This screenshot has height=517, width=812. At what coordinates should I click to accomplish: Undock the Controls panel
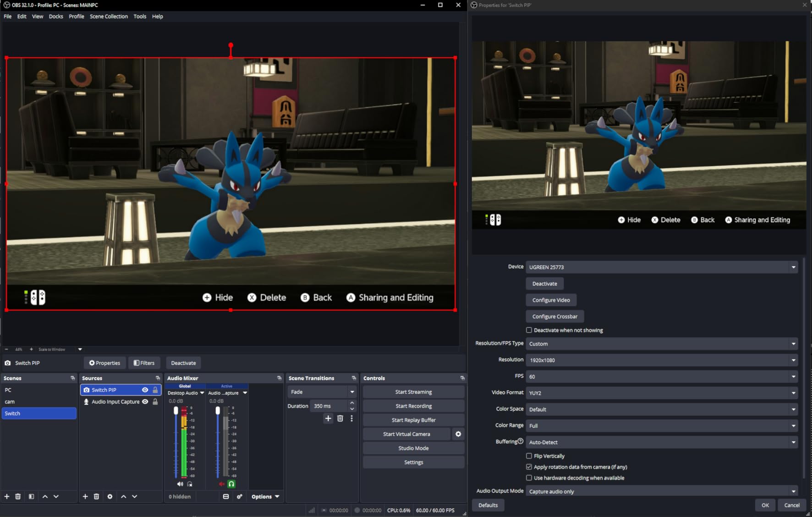(x=462, y=378)
